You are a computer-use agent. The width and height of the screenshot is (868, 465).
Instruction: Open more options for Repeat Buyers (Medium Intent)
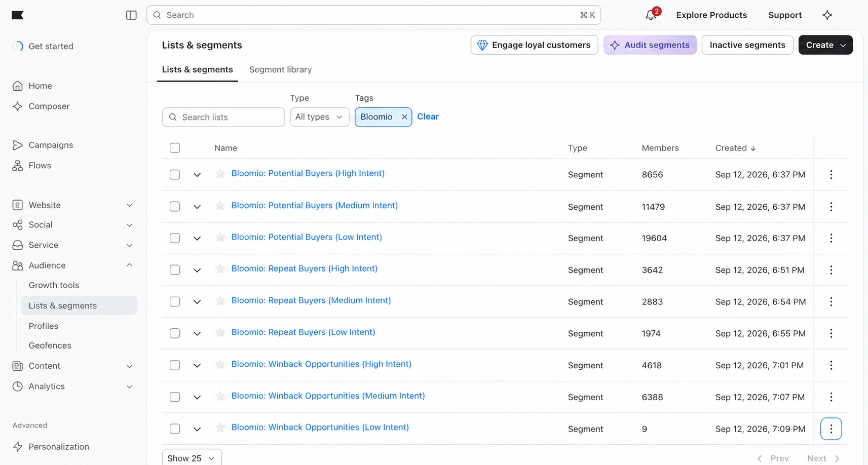[831, 302]
